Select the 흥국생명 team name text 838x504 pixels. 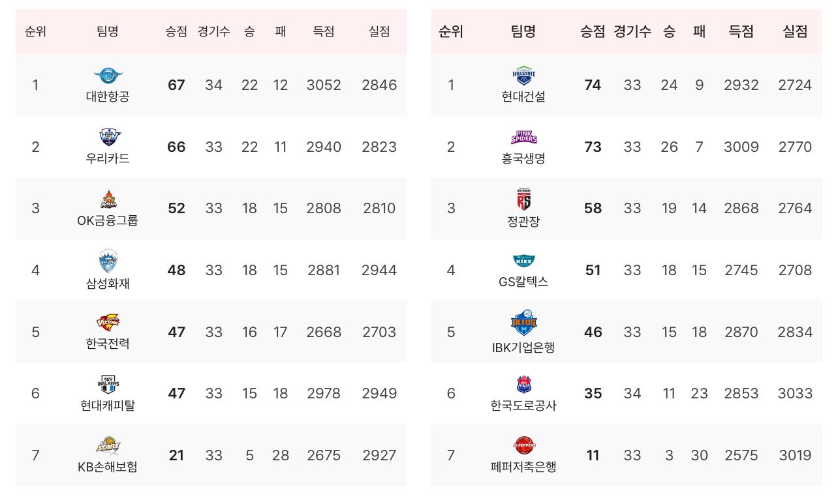[x=523, y=158]
